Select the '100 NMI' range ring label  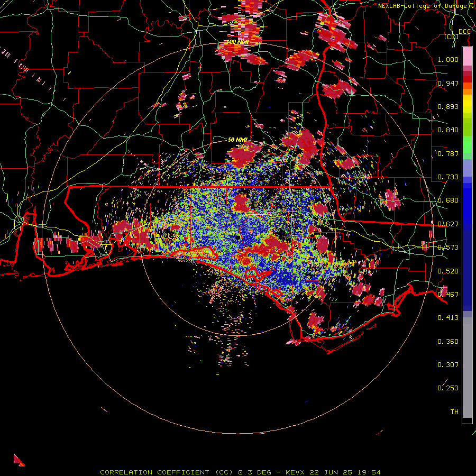point(237,42)
